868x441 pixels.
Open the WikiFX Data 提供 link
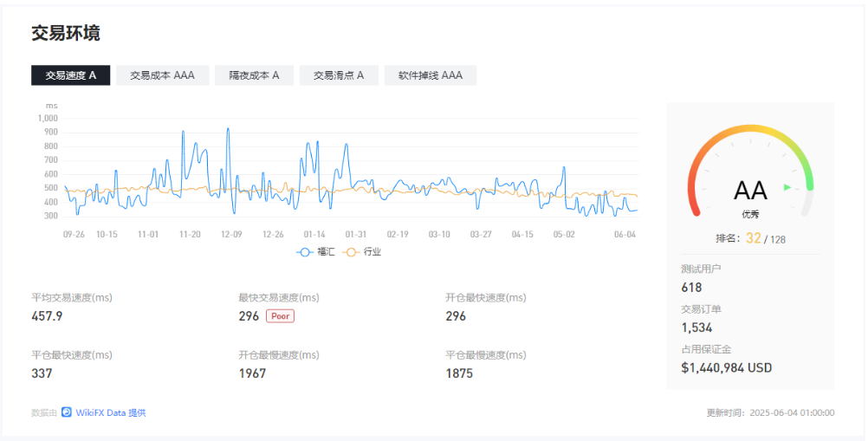(x=110, y=413)
